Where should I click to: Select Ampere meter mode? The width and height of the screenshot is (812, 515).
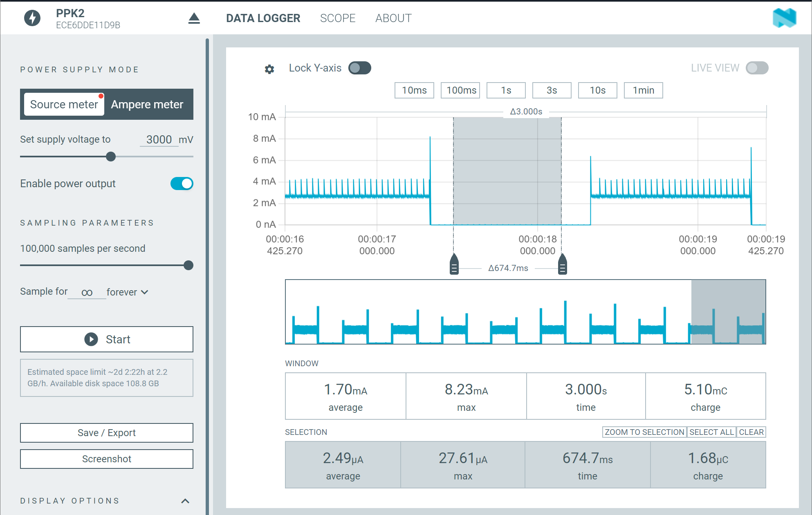coord(147,105)
